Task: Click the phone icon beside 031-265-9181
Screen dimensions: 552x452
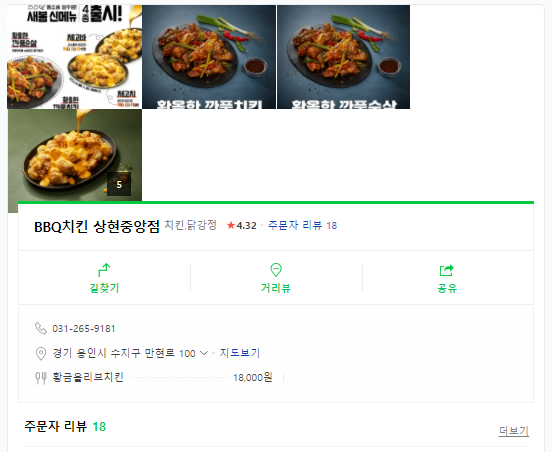Action: click(x=41, y=328)
